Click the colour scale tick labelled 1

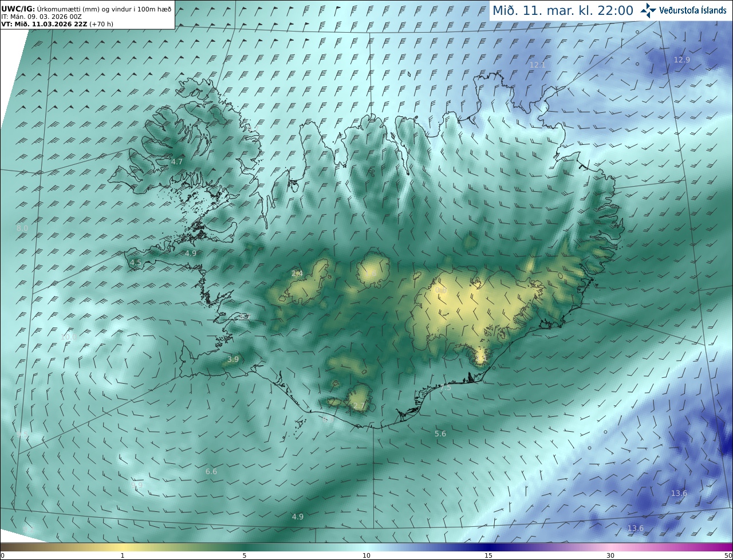point(122,555)
